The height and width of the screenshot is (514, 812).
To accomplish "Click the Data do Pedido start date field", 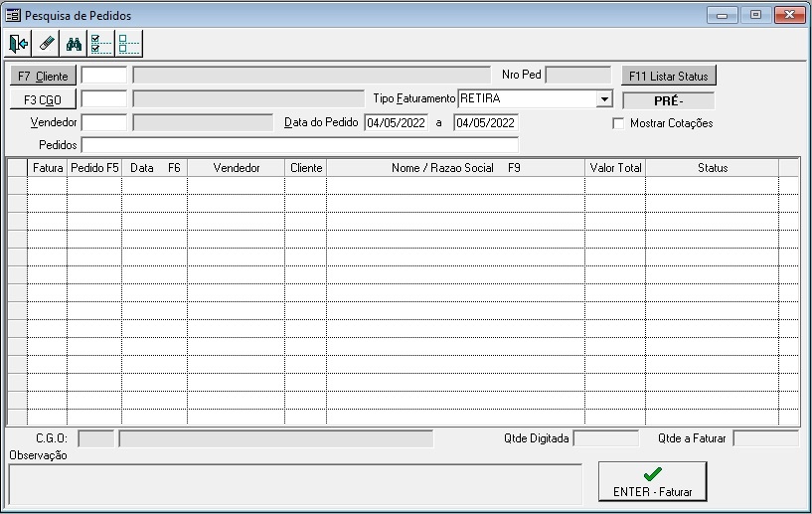I will (397, 123).
